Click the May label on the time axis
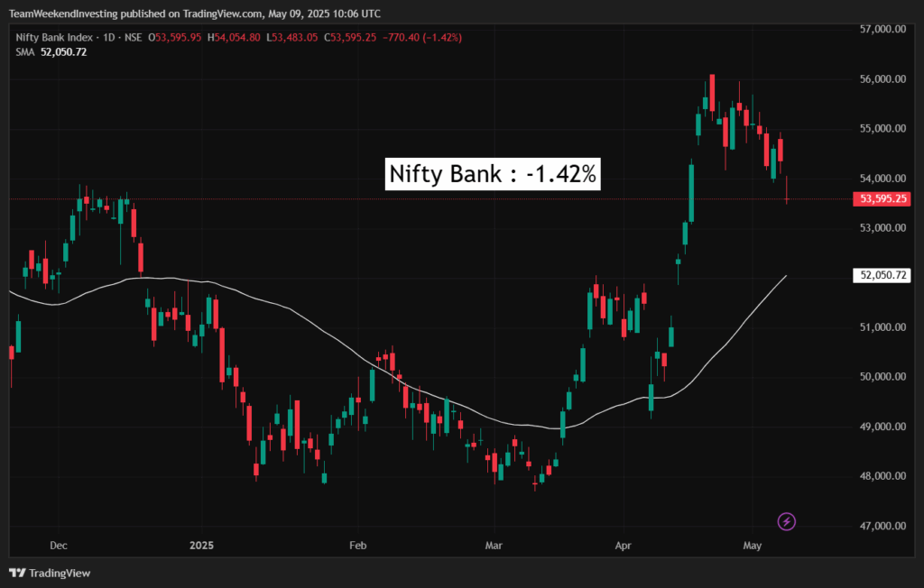924x588 pixels. point(752,545)
